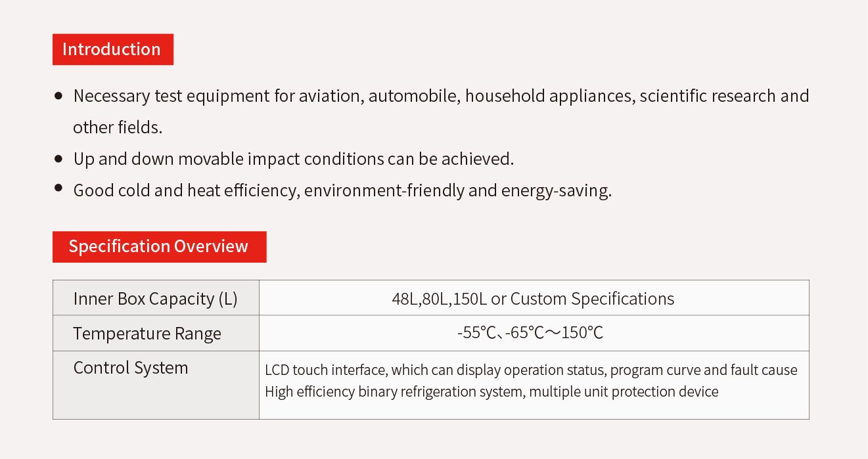Click the bullet dot before 'Up and down movable'

point(59,159)
